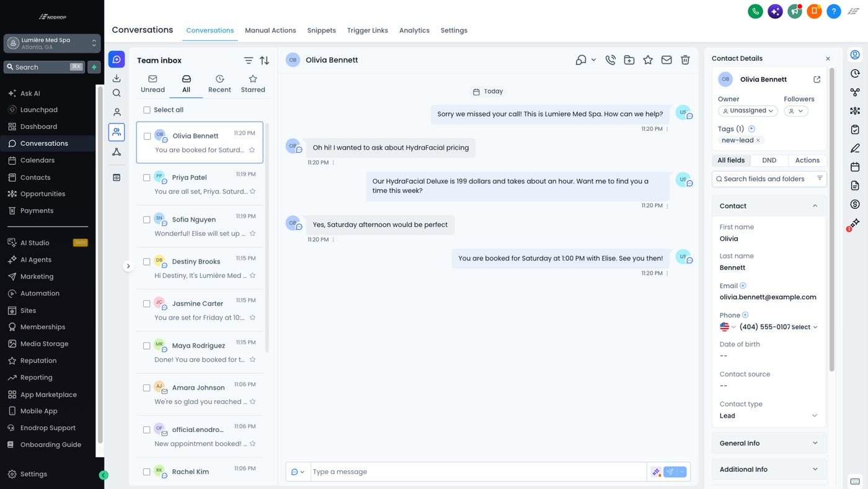868x489 pixels.
Task: Open the Snippets tab
Action: tap(321, 30)
